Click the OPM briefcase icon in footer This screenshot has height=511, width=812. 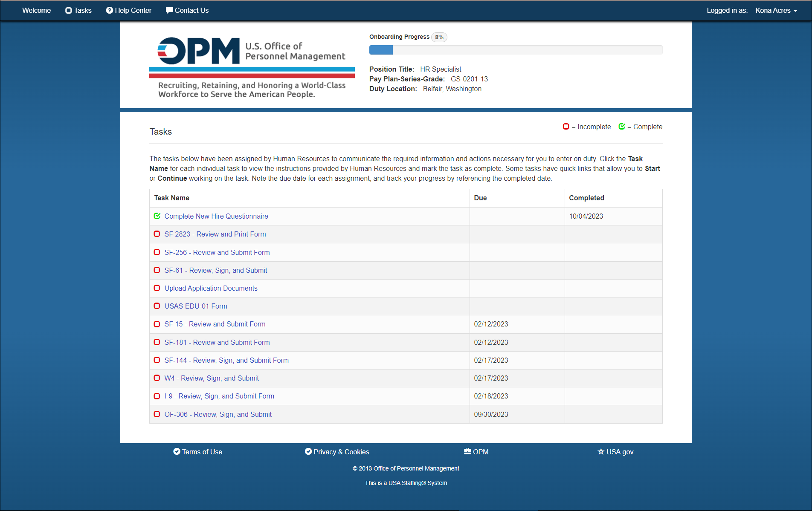(467, 451)
